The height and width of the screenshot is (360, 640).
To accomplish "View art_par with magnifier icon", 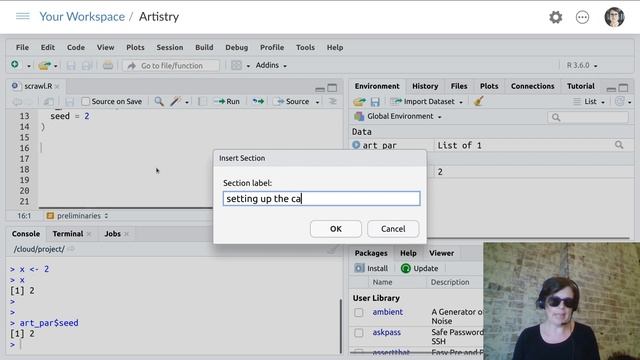I will (619, 145).
